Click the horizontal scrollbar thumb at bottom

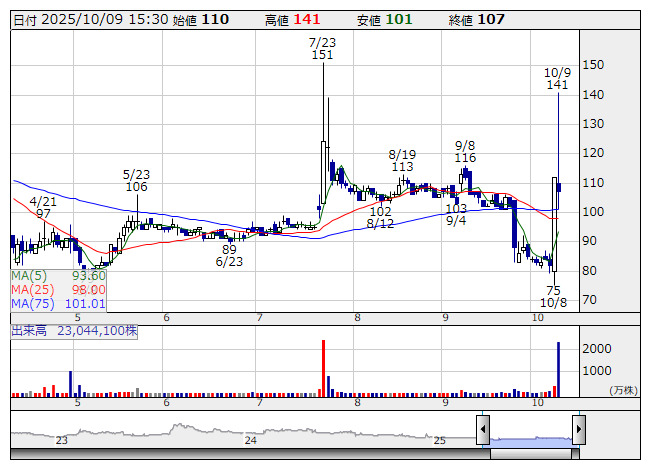click(x=531, y=454)
